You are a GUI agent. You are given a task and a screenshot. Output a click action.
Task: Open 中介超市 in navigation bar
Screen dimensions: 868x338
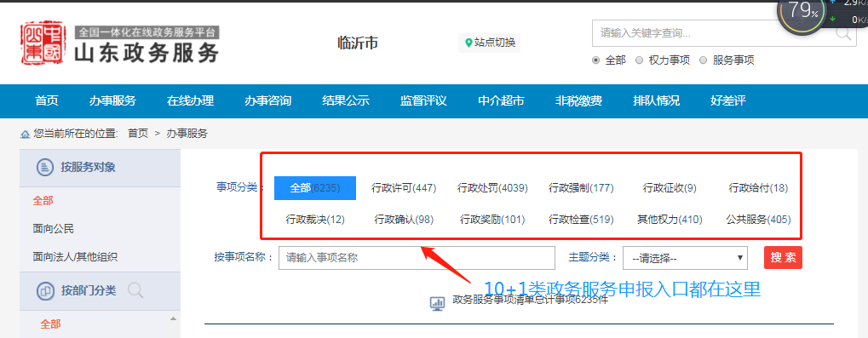tap(501, 100)
